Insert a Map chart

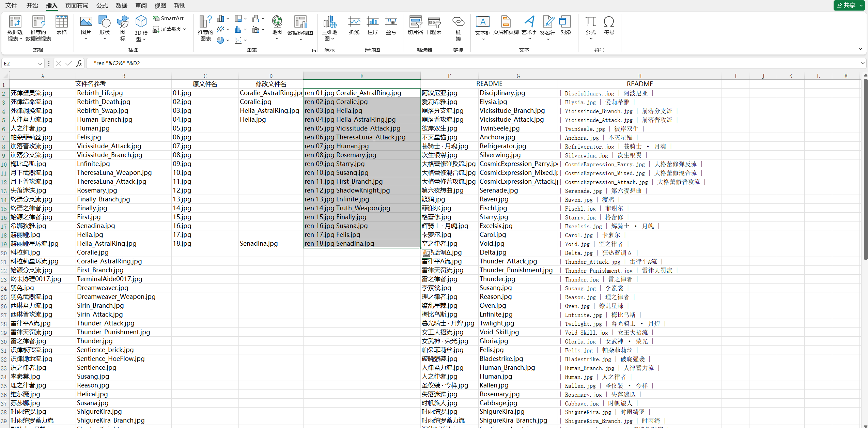[277, 28]
